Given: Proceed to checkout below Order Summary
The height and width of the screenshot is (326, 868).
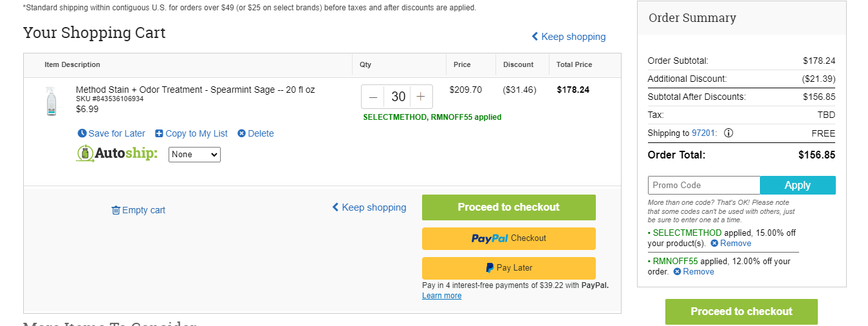Looking at the screenshot, I should [741, 312].
